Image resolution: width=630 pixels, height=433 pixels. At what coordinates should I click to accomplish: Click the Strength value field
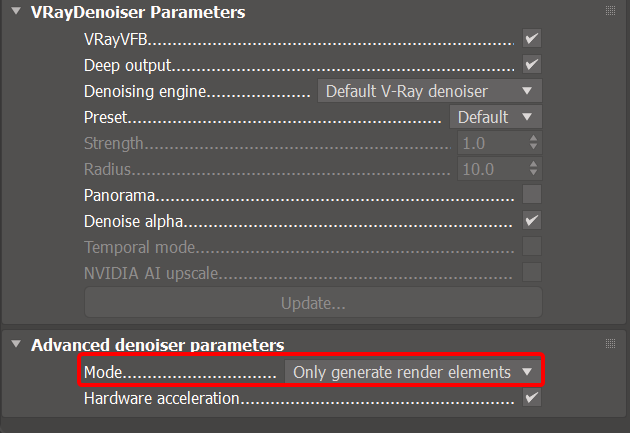(x=490, y=143)
